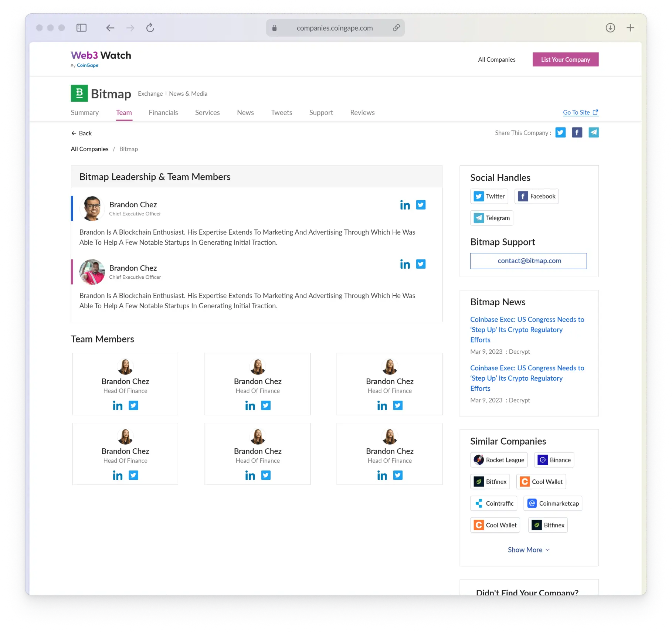Switch to the Financials tab
Screen dimensions: 672x632
[x=163, y=112]
